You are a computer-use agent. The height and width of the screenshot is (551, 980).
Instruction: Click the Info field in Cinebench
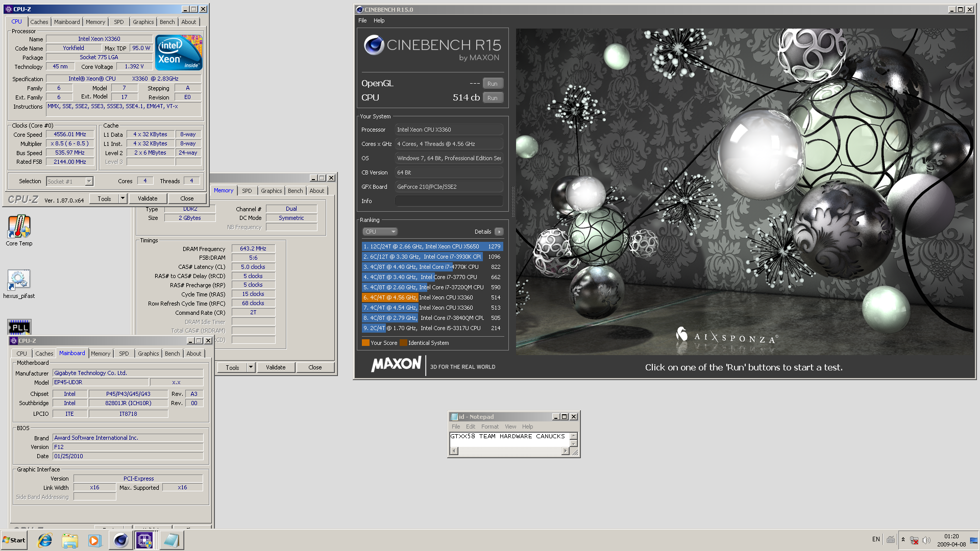449,201
